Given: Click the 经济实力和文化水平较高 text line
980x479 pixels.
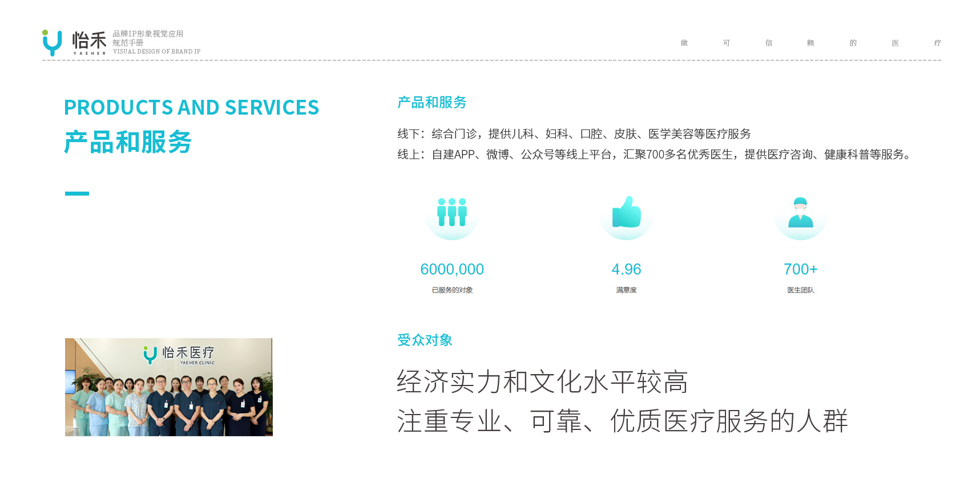Looking at the screenshot, I should (542, 381).
